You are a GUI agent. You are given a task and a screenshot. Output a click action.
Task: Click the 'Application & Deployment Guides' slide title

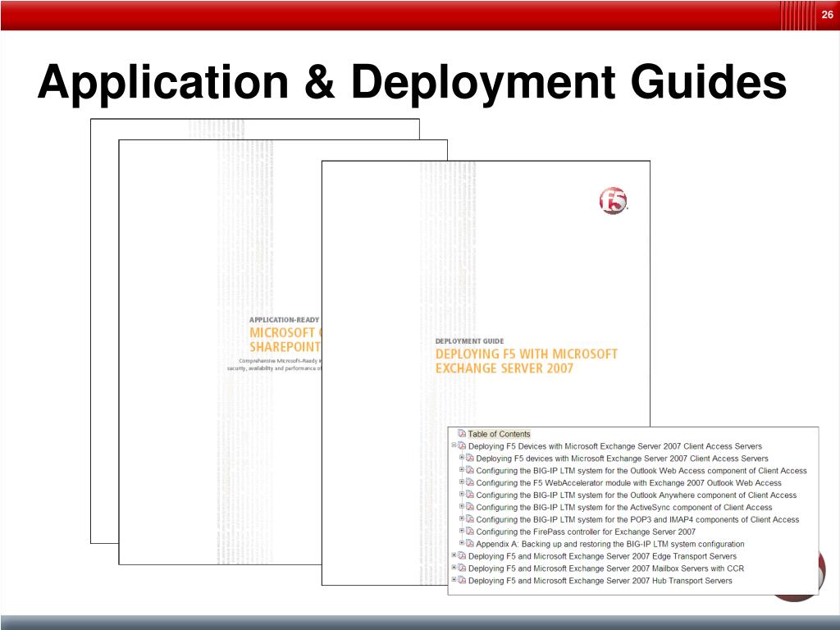pyautogui.click(x=412, y=81)
